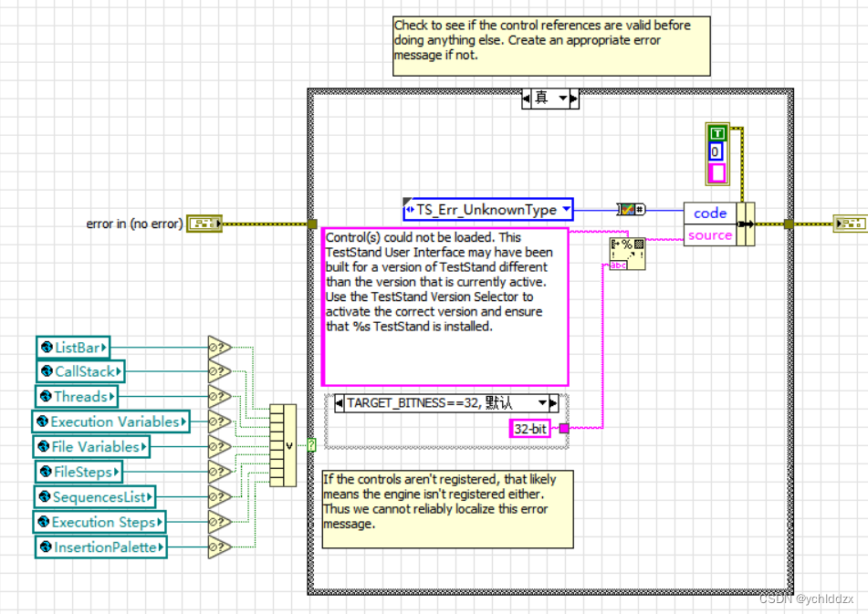Click the Not A Refnum node beside File Variables

(219, 446)
